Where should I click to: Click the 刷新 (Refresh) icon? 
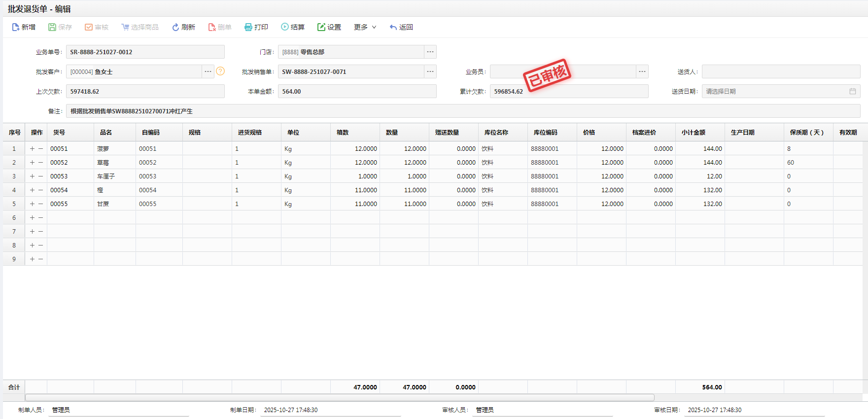pos(175,27)
